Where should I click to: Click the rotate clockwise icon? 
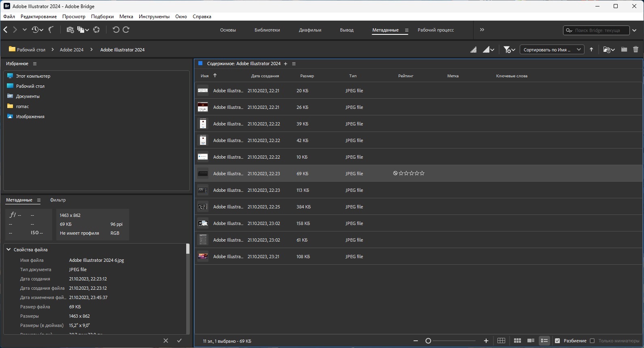(x=126, y=30)
